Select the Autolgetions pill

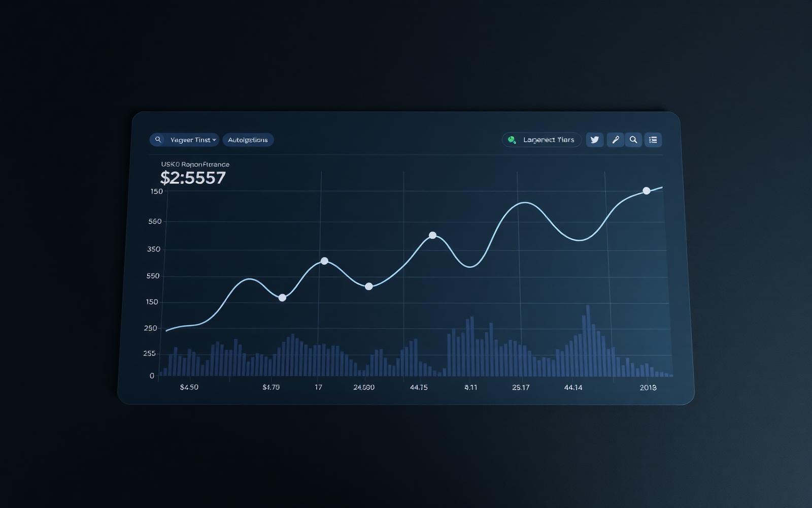point(248,140)
